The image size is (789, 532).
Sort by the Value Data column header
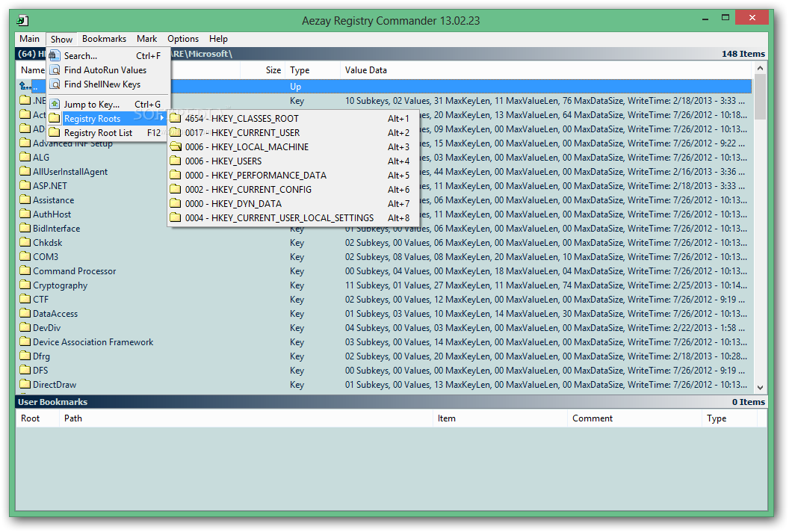tap(546, 70)
